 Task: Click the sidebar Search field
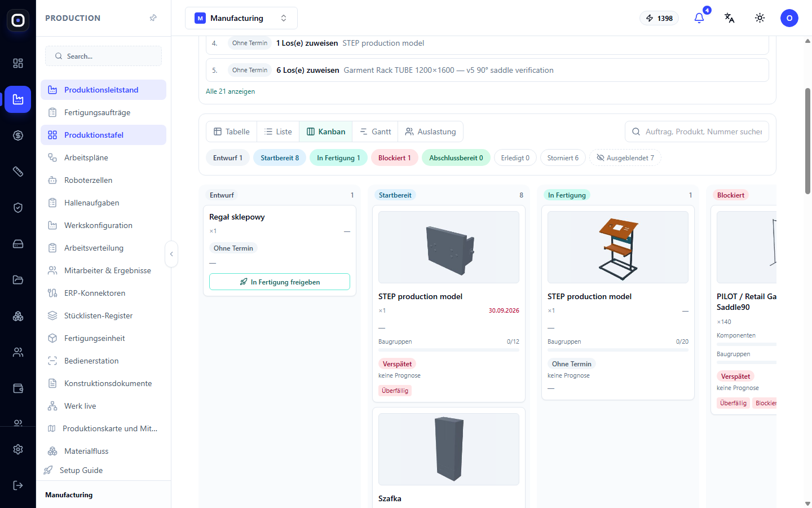point(103,56)
